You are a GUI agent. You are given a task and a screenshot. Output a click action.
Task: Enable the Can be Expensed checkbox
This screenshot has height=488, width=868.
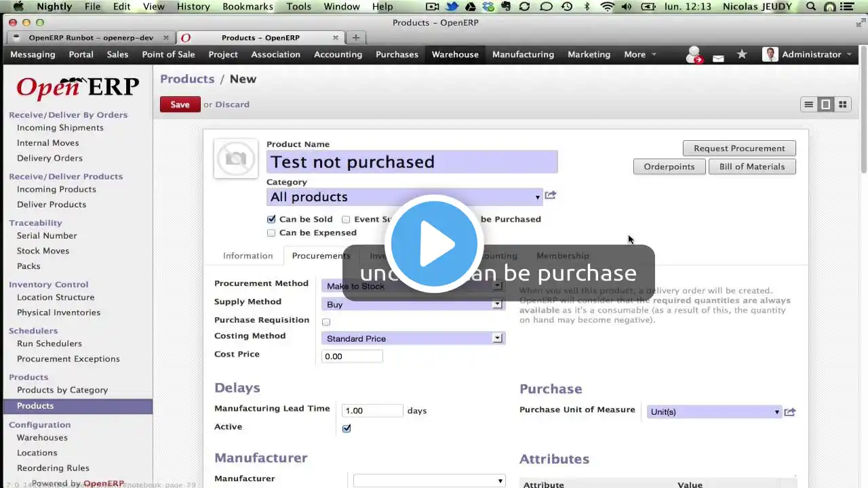click(271, 232)
